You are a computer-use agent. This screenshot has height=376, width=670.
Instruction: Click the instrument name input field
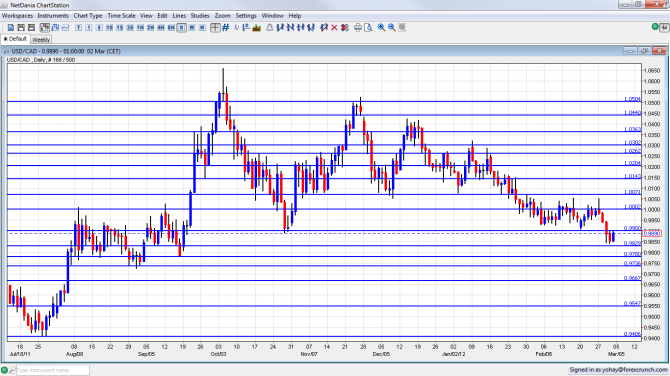tap(53, 370)
